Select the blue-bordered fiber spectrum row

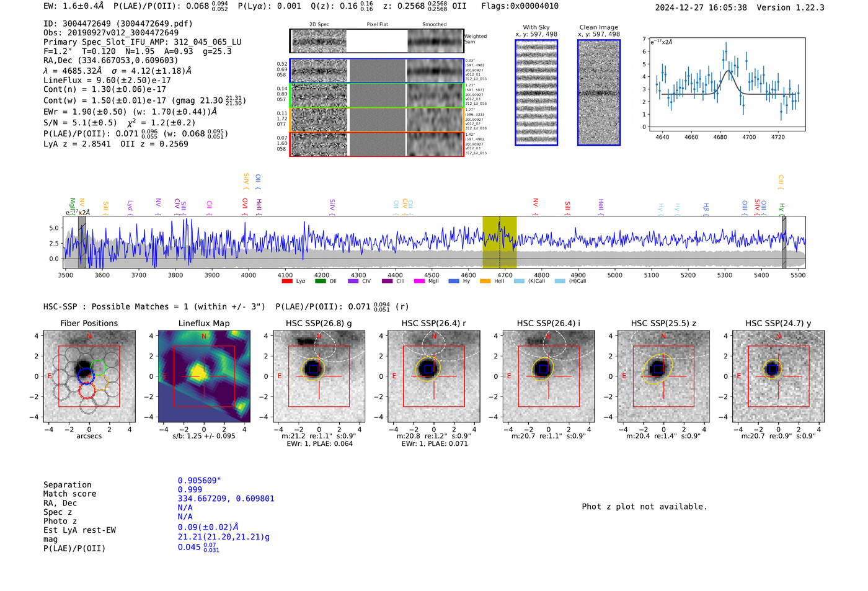click(377, 71)
